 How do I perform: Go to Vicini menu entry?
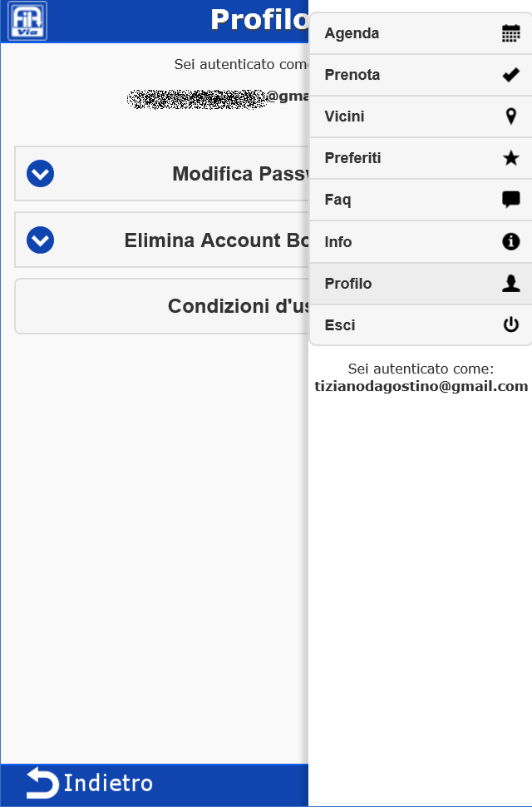345,116
